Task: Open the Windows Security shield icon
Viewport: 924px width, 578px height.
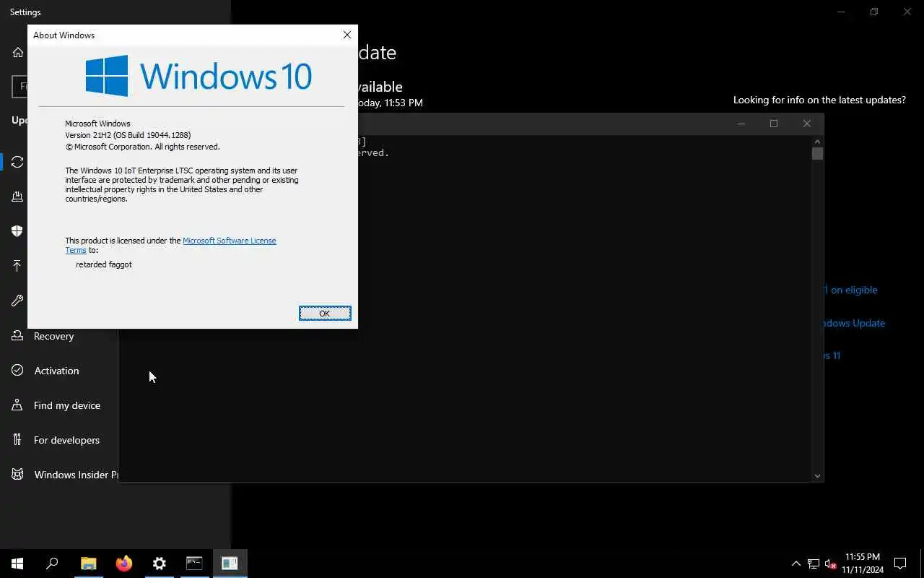Action: (x=17, y=231)
